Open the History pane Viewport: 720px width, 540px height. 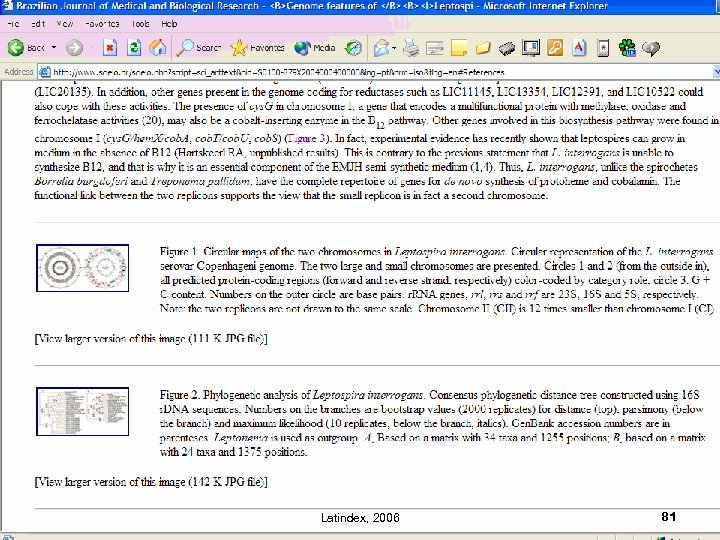point(354,47)
